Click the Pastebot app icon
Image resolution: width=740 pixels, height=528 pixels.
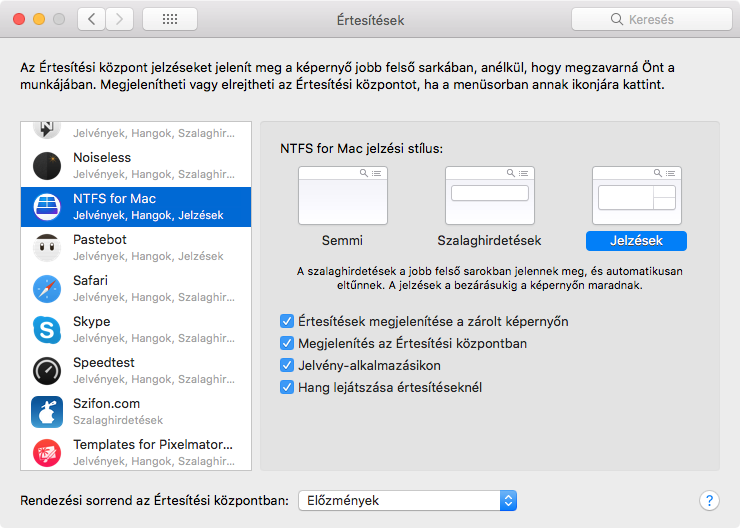coord(47,248)
